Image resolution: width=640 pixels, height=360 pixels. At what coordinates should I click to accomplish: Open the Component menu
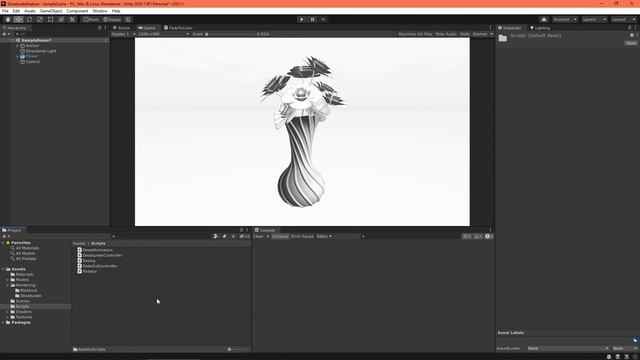coord(77,11)
